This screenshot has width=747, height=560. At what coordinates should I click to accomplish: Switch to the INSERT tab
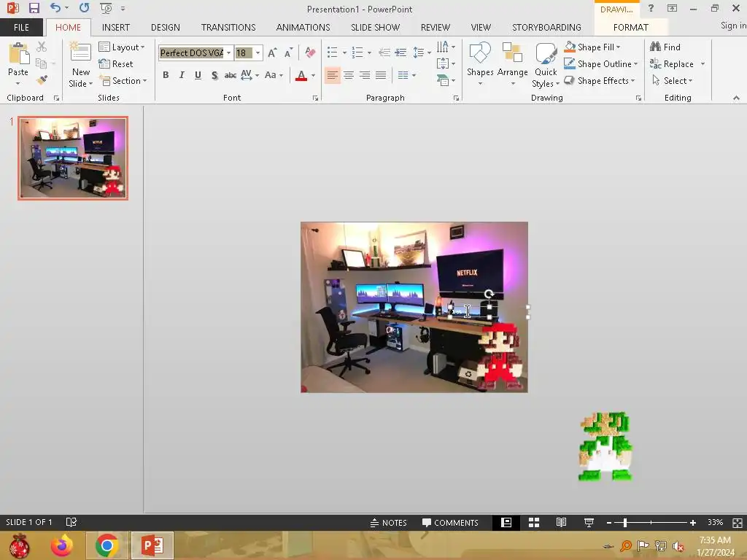click(116, 27)
